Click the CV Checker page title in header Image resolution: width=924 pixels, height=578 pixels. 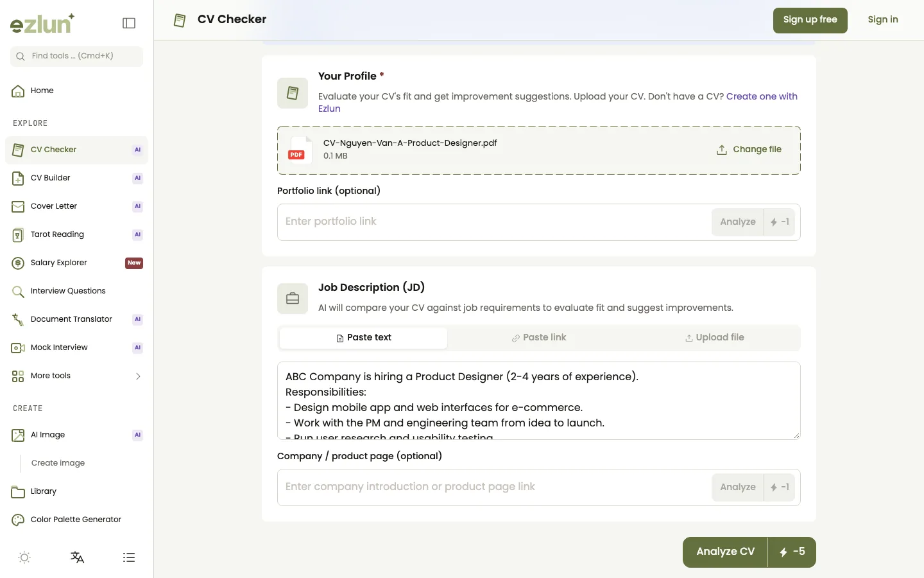(x=232, y=20)
